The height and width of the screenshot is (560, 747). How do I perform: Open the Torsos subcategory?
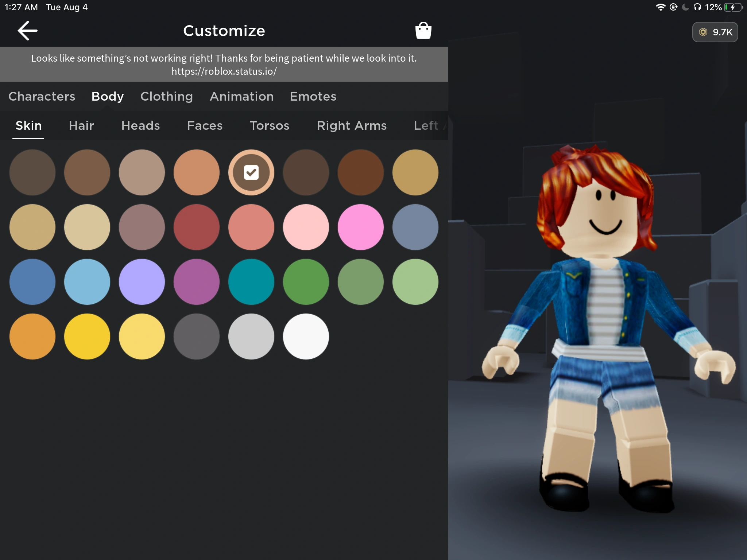click(270, 125)
